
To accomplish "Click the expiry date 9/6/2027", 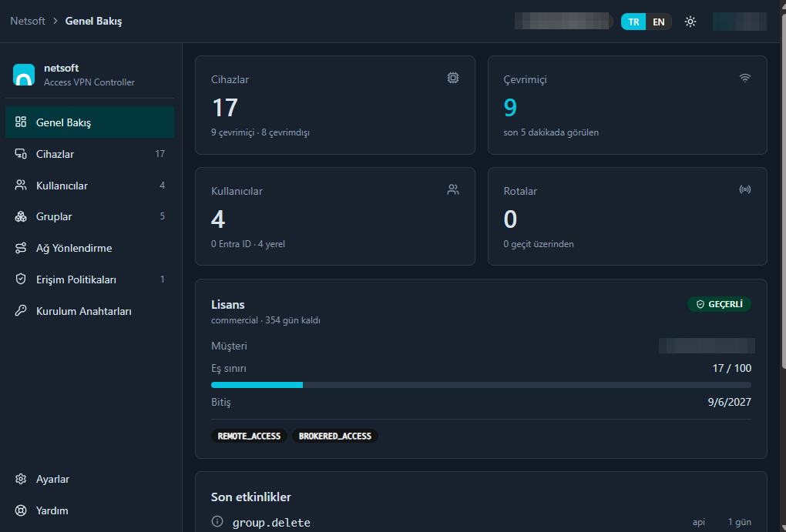I will (729, 402).
